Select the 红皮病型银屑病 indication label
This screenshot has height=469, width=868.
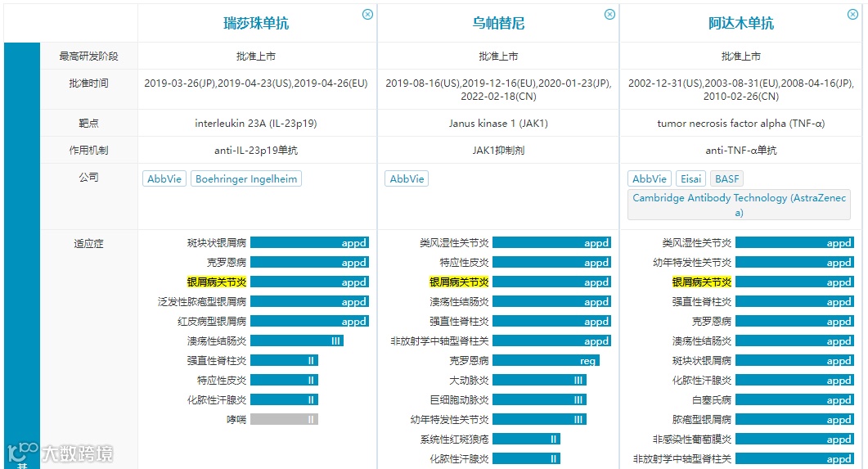pyautogui.click(x=212, y=322)
